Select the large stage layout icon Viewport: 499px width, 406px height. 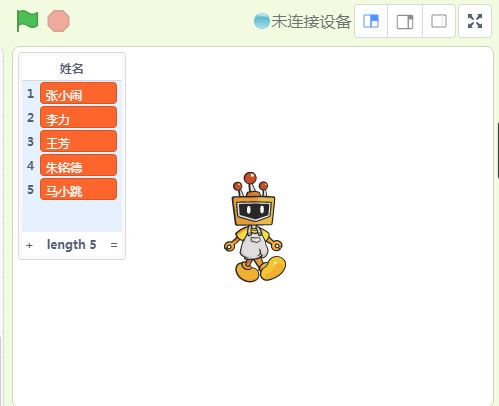coord(405,21)
